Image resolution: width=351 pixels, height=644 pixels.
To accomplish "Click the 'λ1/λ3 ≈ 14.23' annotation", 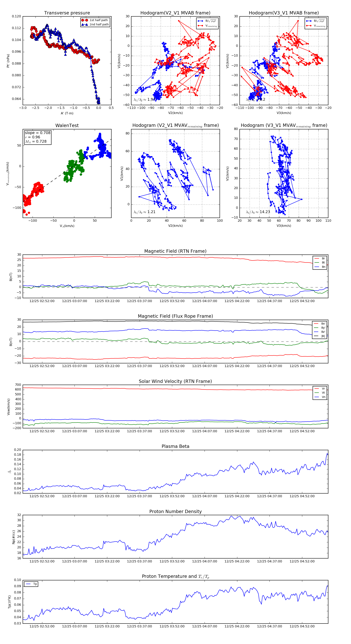I will click(x=258, y=212).
